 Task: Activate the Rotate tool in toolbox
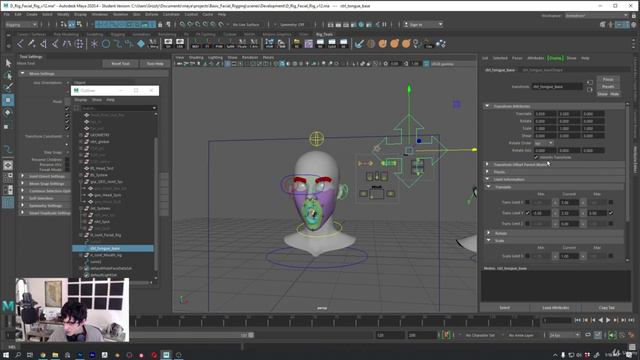pos(8,113)
